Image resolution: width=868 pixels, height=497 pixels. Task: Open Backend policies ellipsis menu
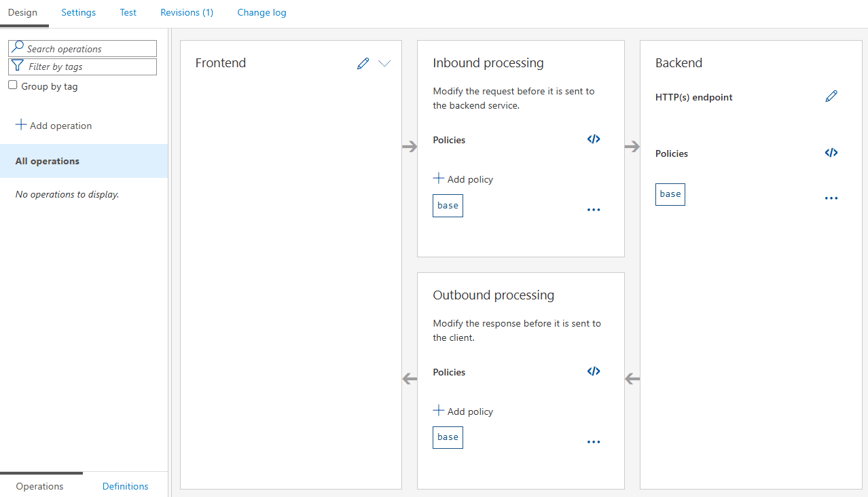coord(831,198)
